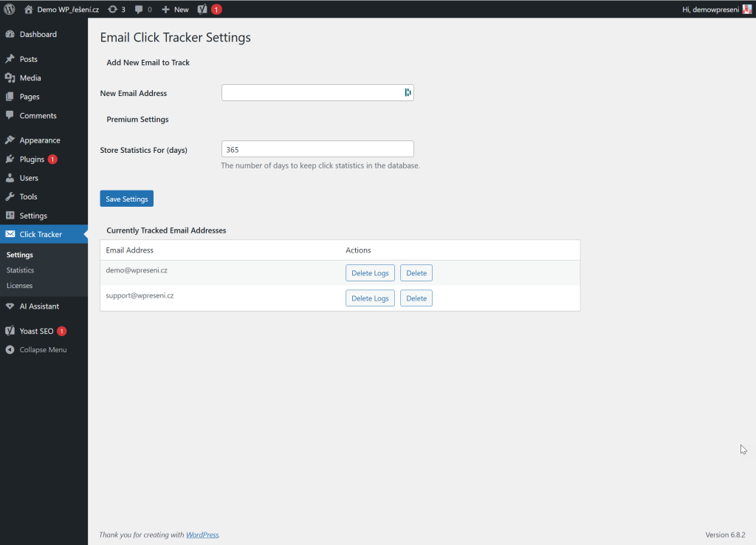
Task: Select the Dashboard icon in the sidebar
Action: point(11,34)
